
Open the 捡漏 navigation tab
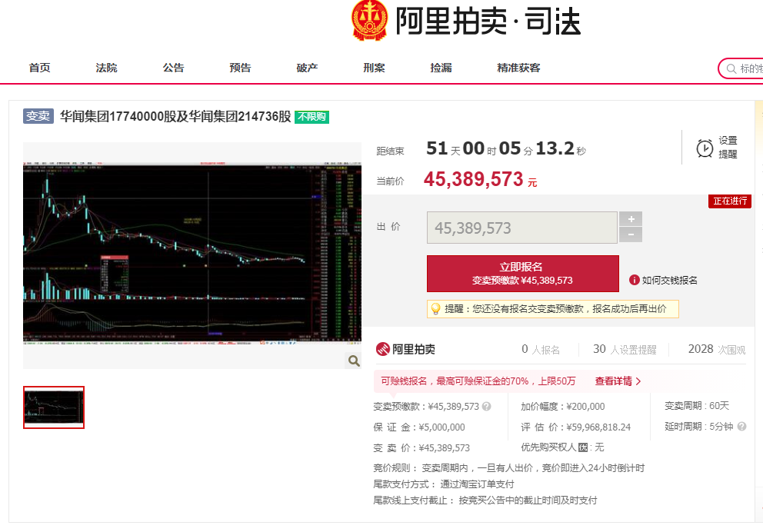coord(441,68)
